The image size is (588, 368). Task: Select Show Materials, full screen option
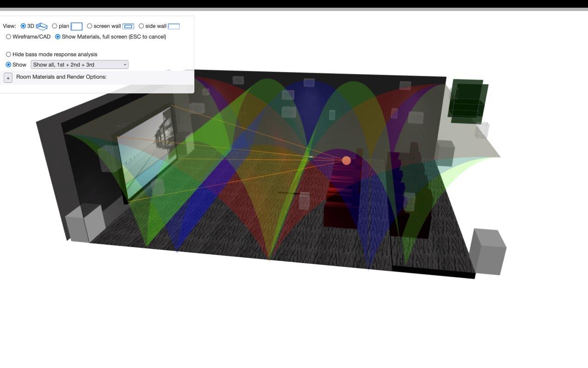tap(58, 37)
